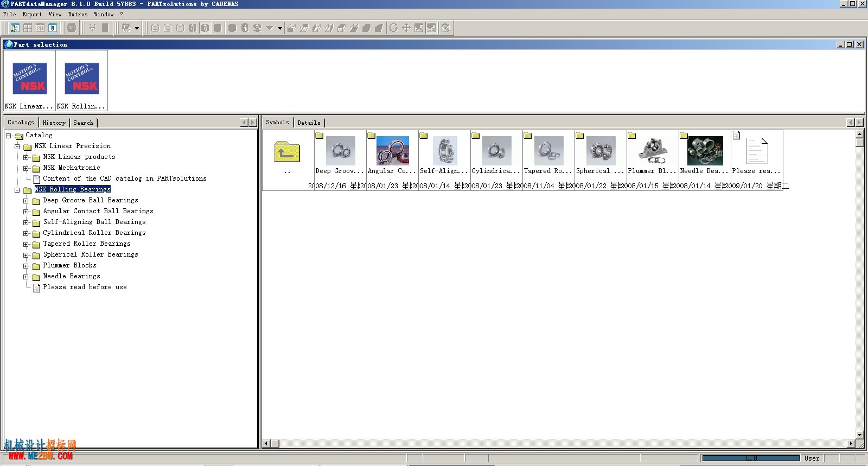Open Cylindrical bearing thumbnail
The width and height of the screenshot is (868, 466).
496,151
